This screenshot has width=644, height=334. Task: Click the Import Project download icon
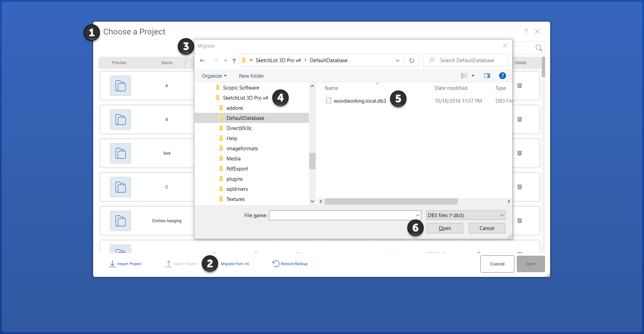click(112, 263)
